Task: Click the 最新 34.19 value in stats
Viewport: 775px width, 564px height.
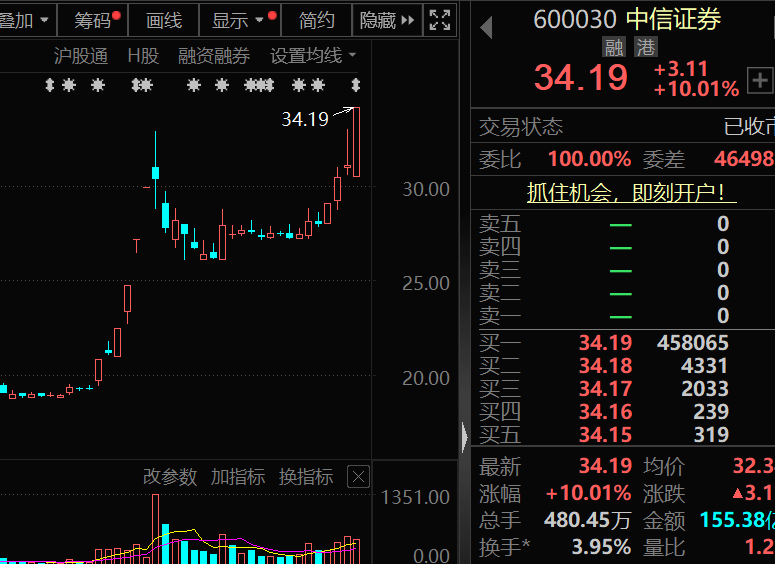Action: (x=605, y=466)
